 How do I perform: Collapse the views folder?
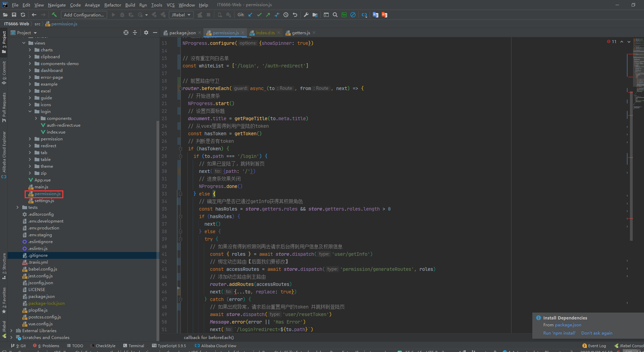pos(24,43)
